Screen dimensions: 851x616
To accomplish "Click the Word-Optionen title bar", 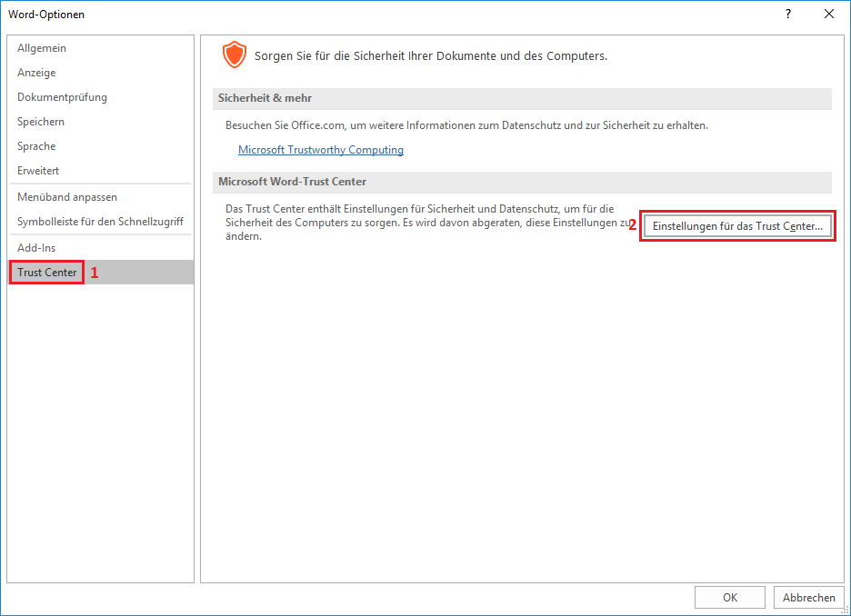I will point(48,14).
